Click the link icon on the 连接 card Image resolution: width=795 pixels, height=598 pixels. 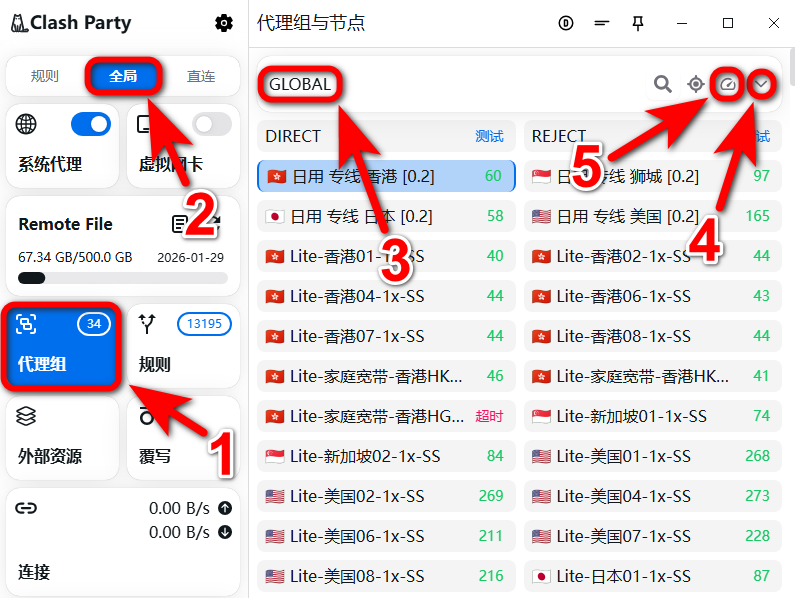click(26, 508)
